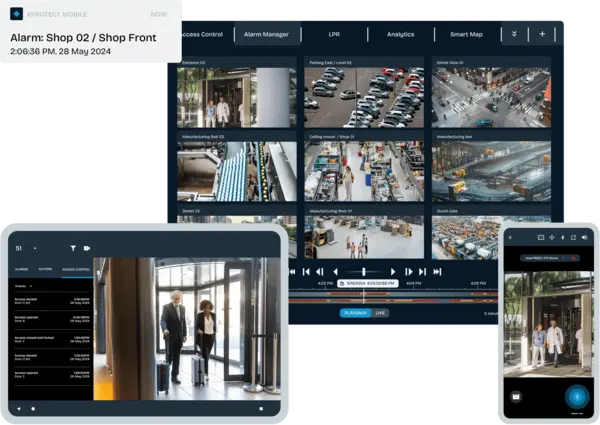This screenshot has width=600, height=425.
Task: Tap the phone camera name pill
Action: click(x=550, y=258)
